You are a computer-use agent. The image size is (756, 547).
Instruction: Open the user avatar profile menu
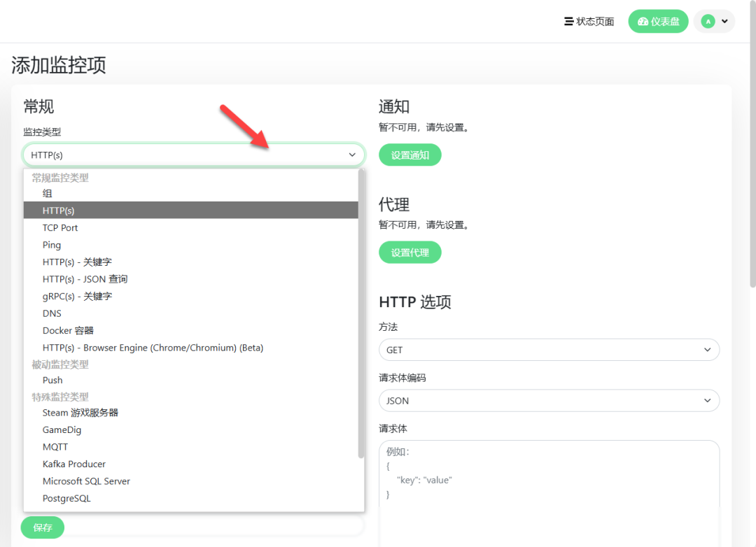(x=714, y=22)
